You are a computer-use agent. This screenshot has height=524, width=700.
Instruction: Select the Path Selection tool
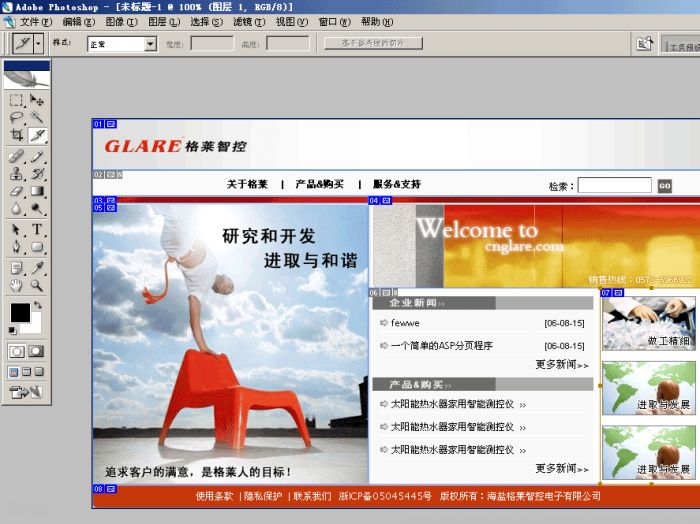click(x=17, y=229)
